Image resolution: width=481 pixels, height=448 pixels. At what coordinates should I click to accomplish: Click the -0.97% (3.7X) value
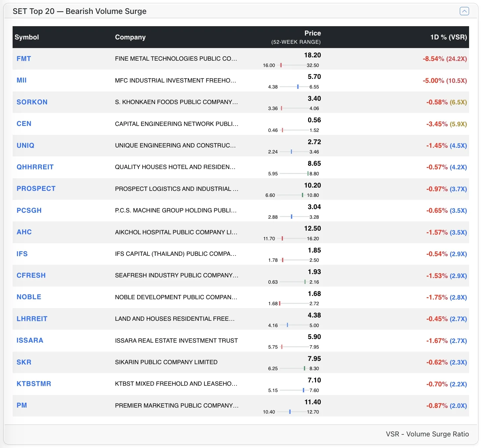pyautogui.click(x=447, y=189)
